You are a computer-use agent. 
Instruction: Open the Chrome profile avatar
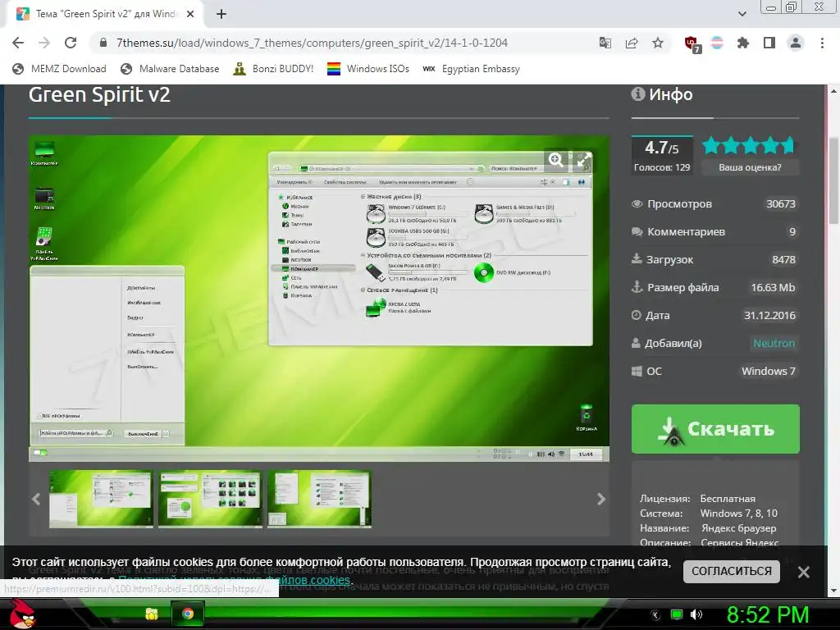pyautogui.click(x=796, y=43)
